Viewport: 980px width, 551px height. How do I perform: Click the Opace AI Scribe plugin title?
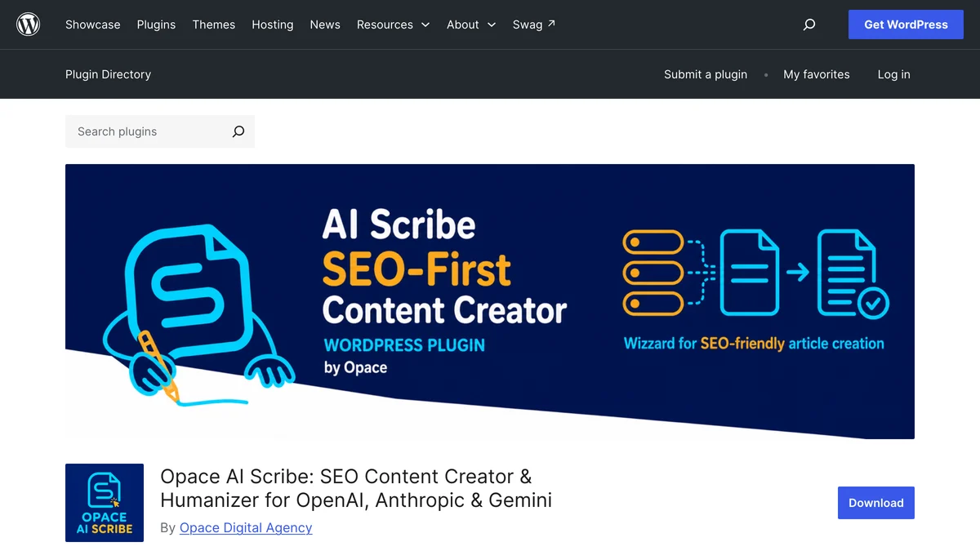356,488
